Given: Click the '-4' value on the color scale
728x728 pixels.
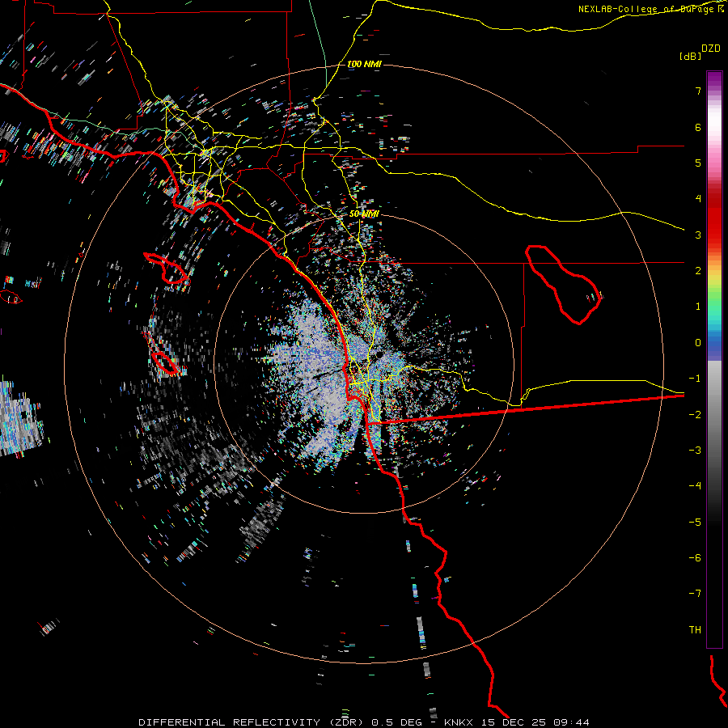Looking at the screenshot, I should tap(695, 486).
